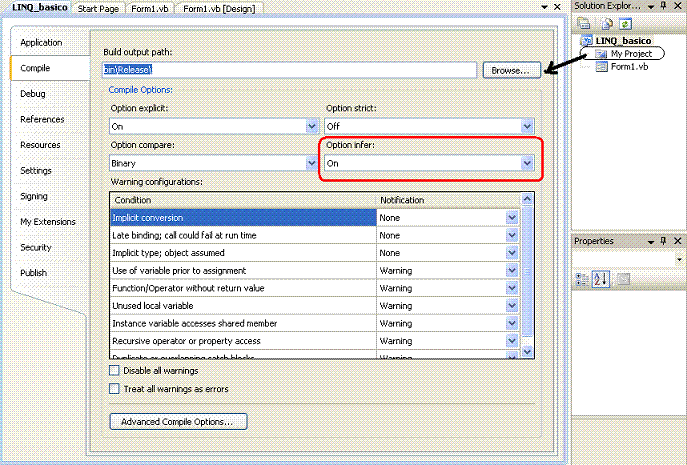Screen dimensions: 687x465
Task: Open notification dropdown for Instance variable row
Action: tap(512, 323)
